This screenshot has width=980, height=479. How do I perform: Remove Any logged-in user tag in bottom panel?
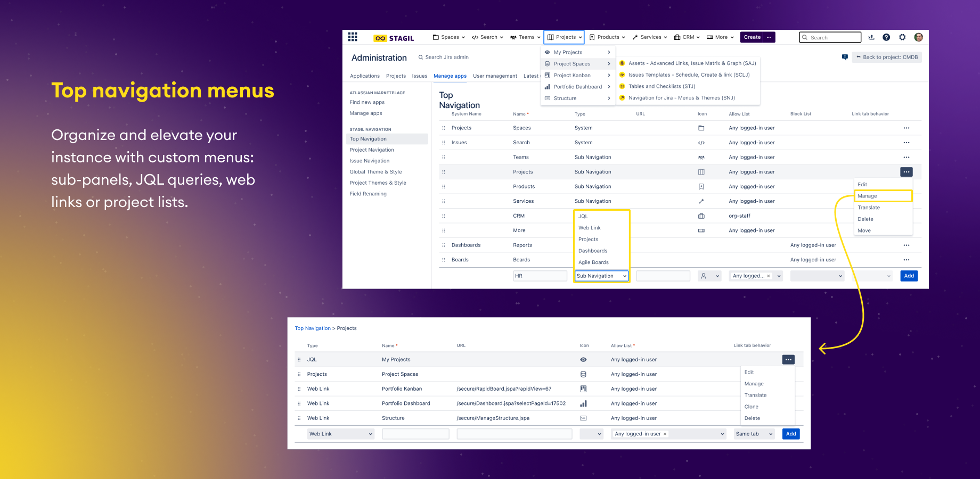tap(665, 434)
